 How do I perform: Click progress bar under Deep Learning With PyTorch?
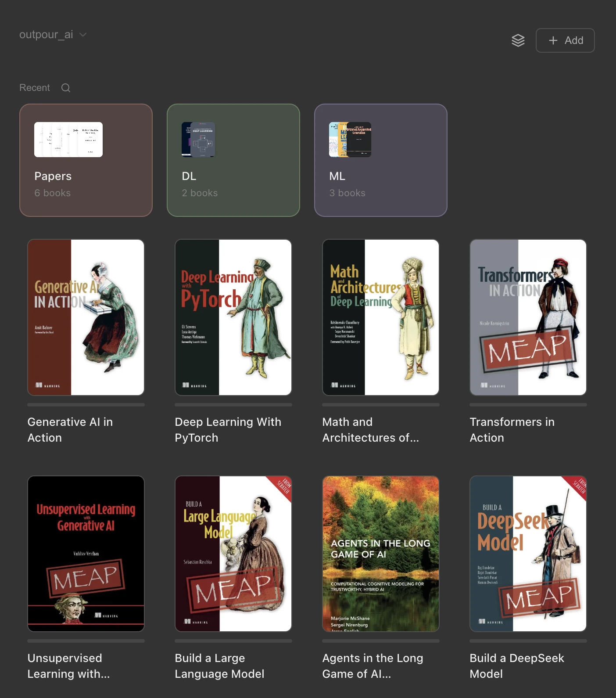(233, 405)
